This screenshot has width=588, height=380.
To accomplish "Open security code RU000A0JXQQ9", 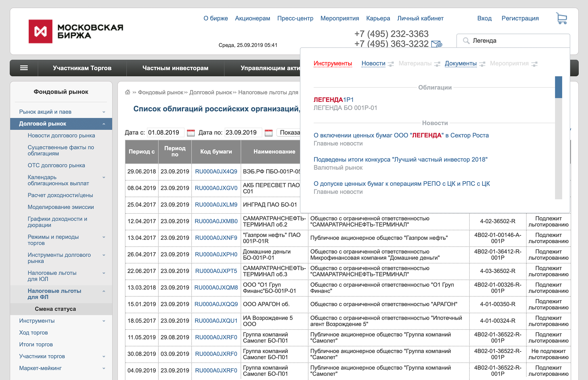I will coord(216,304).
